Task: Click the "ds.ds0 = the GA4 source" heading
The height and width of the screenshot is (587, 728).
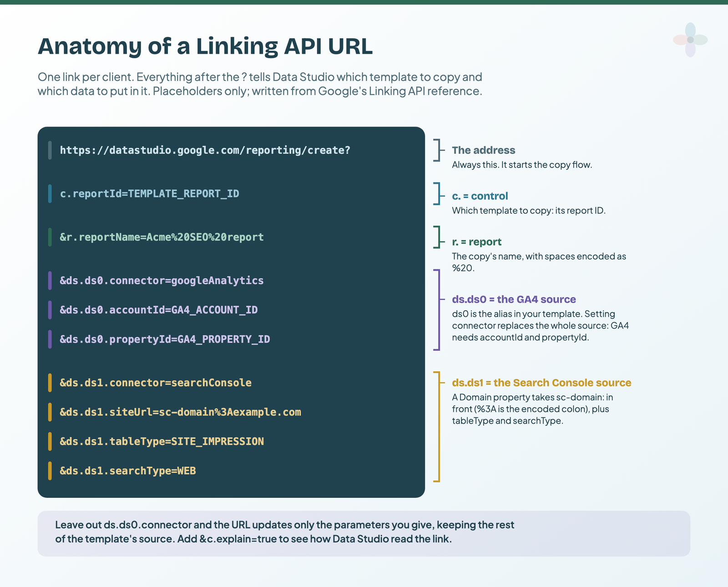Action: point(514,299)
